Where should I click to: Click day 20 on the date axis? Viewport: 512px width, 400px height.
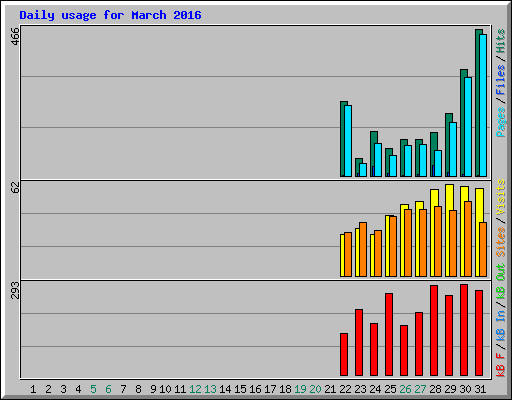(315, 389)
